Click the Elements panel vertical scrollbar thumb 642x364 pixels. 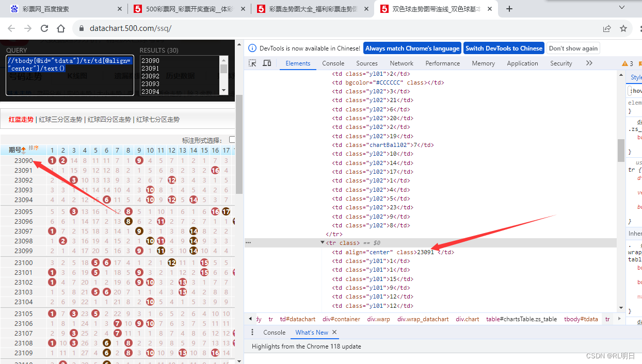tap(621, 151)
